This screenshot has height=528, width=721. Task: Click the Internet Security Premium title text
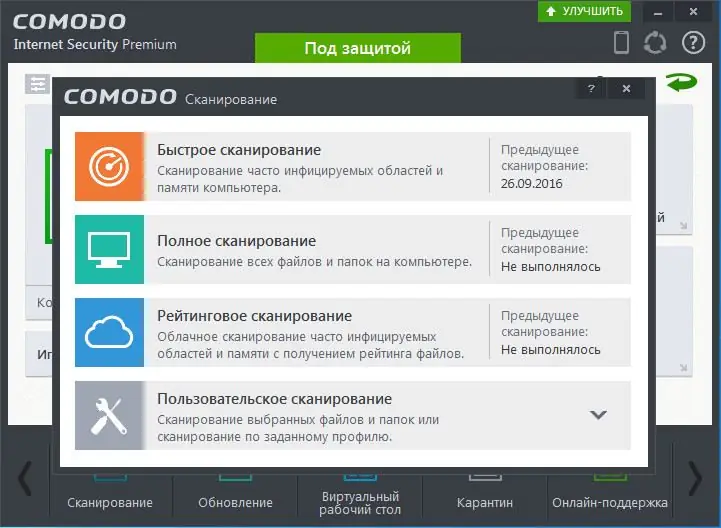[95, 45]
